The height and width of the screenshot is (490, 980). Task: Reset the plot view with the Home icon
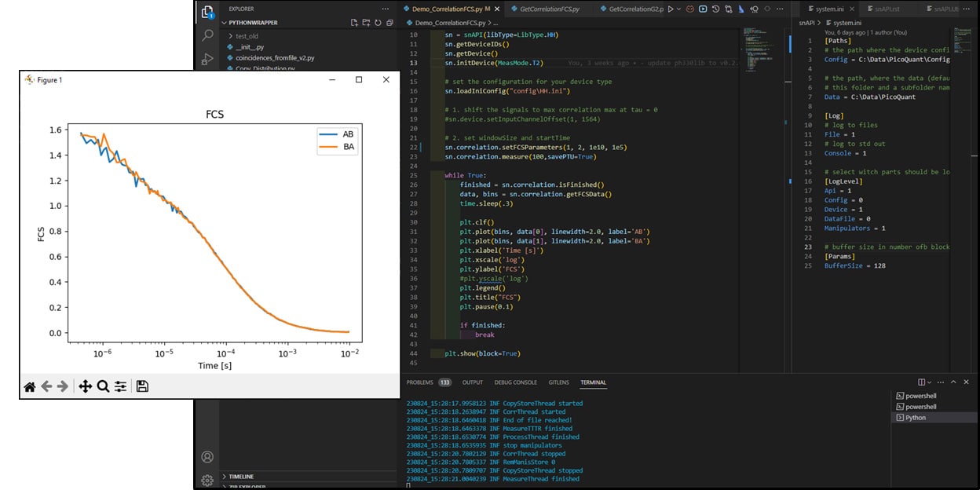pos(29,386)
